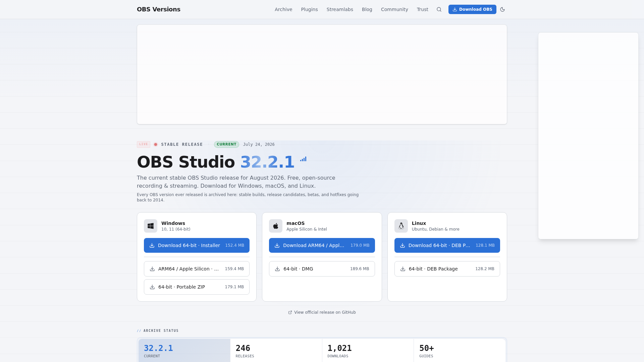Download Windows ARM64 build, 159.4 MB
The image size is (644, 362).
click(197, 269)
